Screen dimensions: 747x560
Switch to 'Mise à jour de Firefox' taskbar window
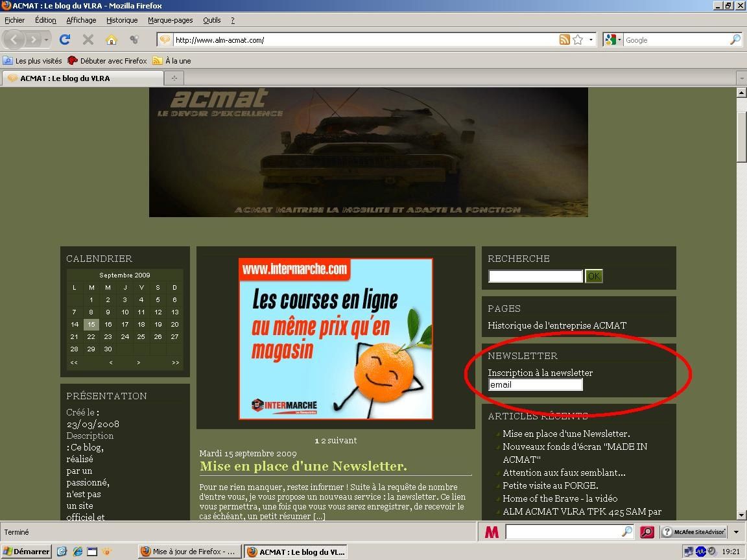[189, 552]
